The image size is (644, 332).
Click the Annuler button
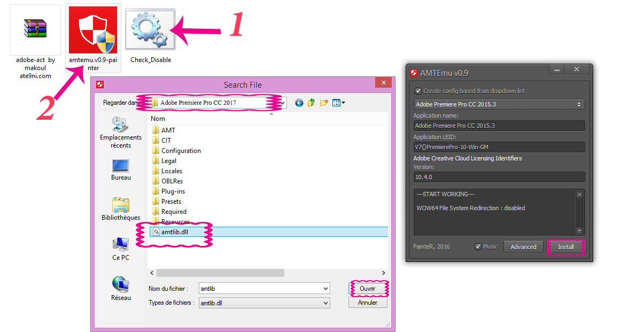click(368, 303)
